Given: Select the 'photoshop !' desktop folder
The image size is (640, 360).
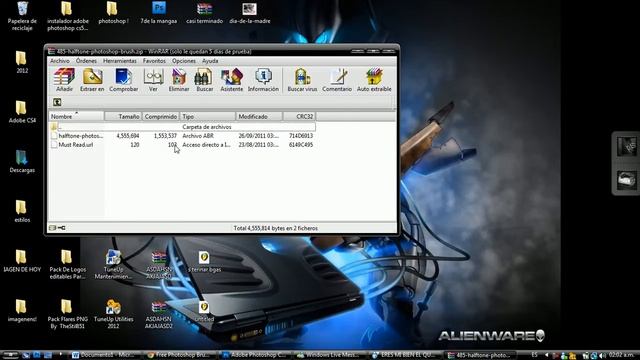Looking at the screenshot, I should pyautogui.click(x=113, y=13).
